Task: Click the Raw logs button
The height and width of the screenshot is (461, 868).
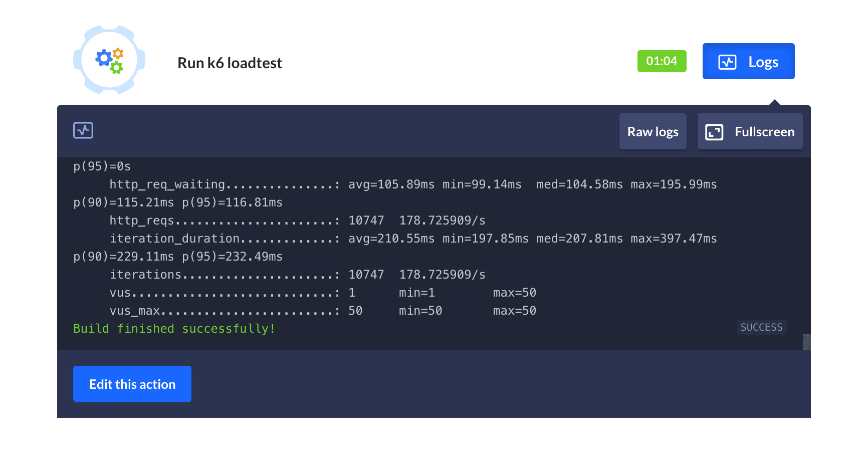Action: (653, 131)
